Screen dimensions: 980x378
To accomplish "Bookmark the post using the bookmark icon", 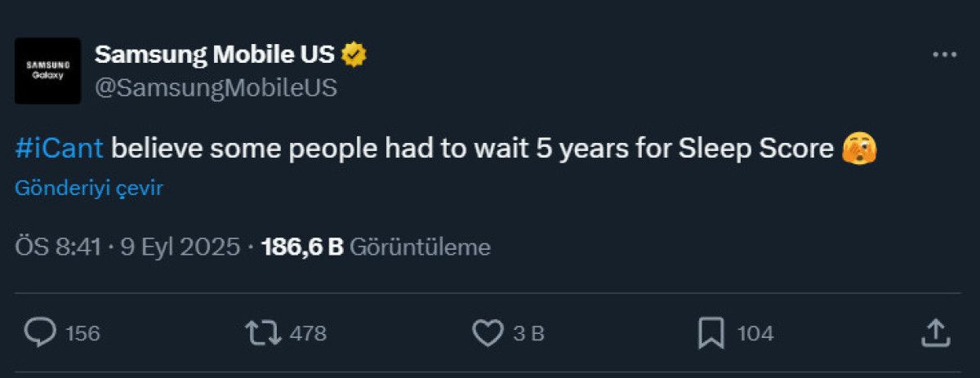I will click(711, 333).
